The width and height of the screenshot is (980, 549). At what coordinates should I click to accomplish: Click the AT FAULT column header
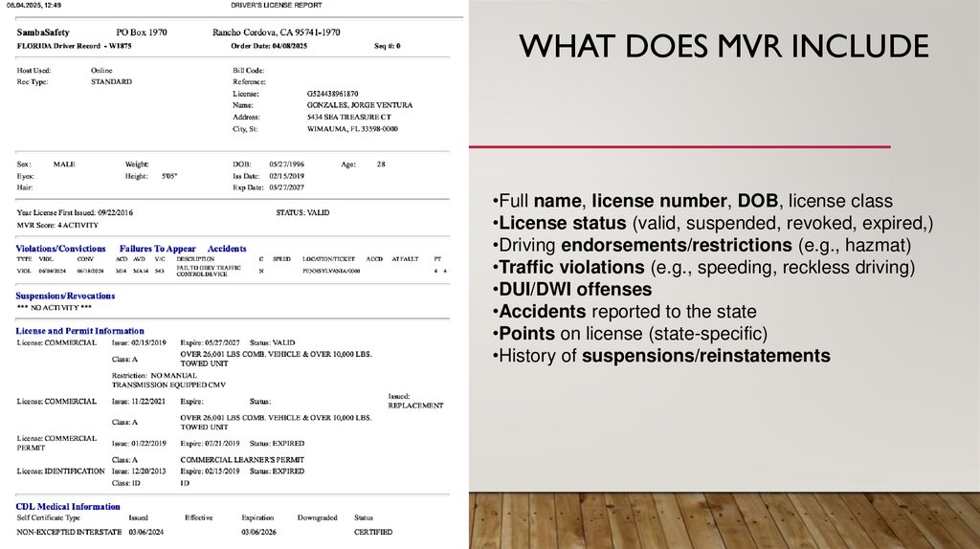pyautogui.click(x=405, y=258)
